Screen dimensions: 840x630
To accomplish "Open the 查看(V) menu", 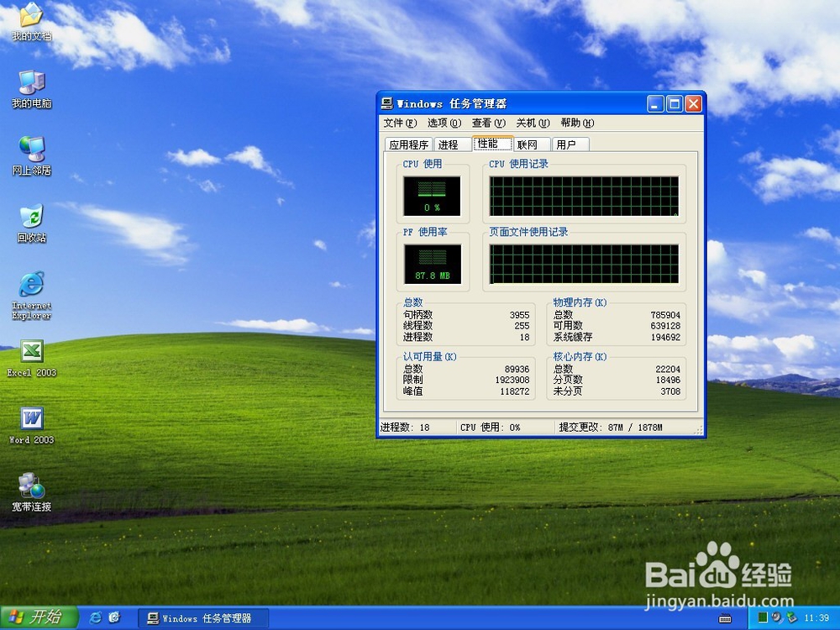I will (489, 123).
